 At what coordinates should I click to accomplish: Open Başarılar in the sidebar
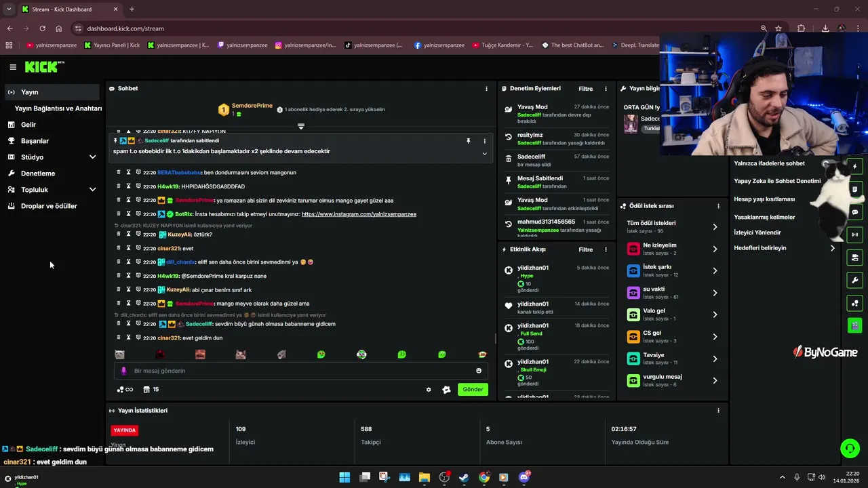coord(52,141)
